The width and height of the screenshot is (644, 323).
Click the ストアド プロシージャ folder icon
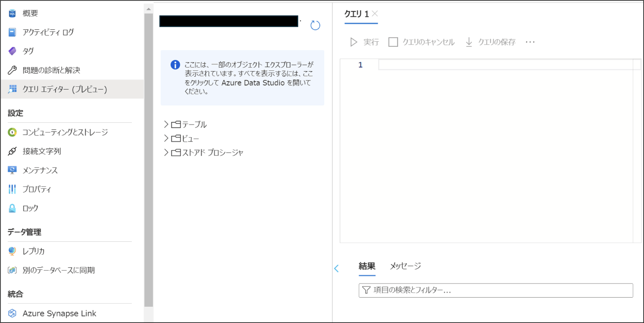[176, 153]
